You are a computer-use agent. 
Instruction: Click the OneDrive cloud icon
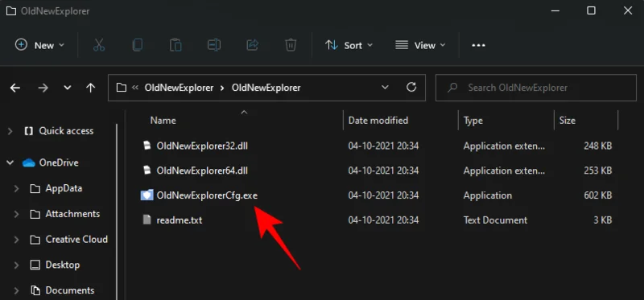pos(29,163)
